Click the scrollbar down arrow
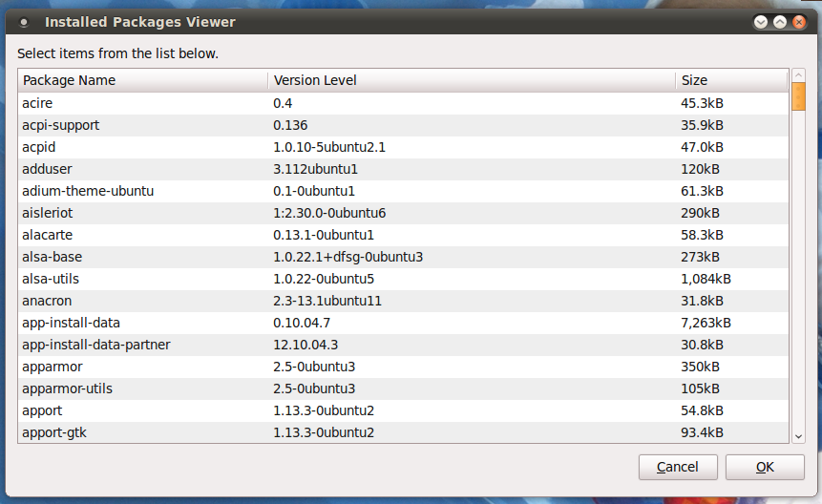The width and height of the screenshot is (822, 504). (798, 436)
